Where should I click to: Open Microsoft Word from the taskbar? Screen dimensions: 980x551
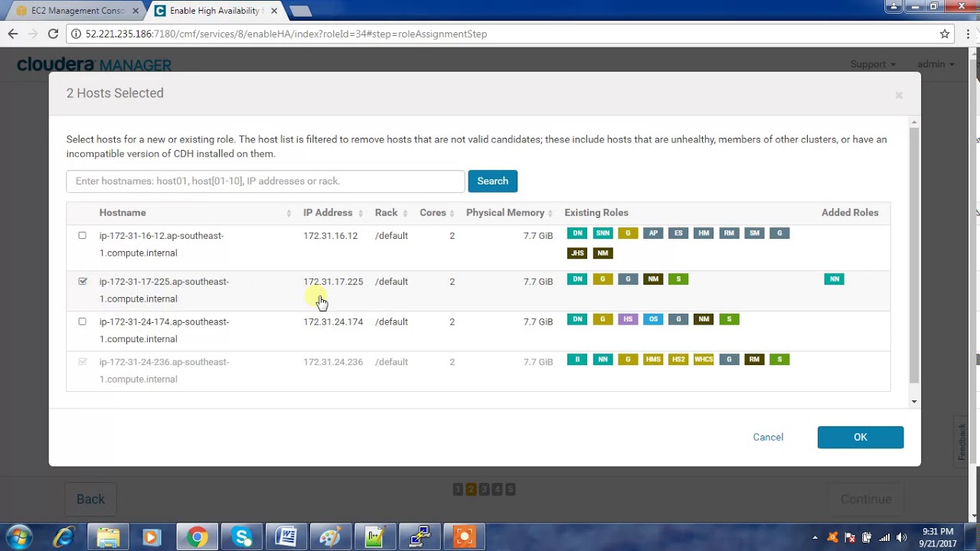286,537
